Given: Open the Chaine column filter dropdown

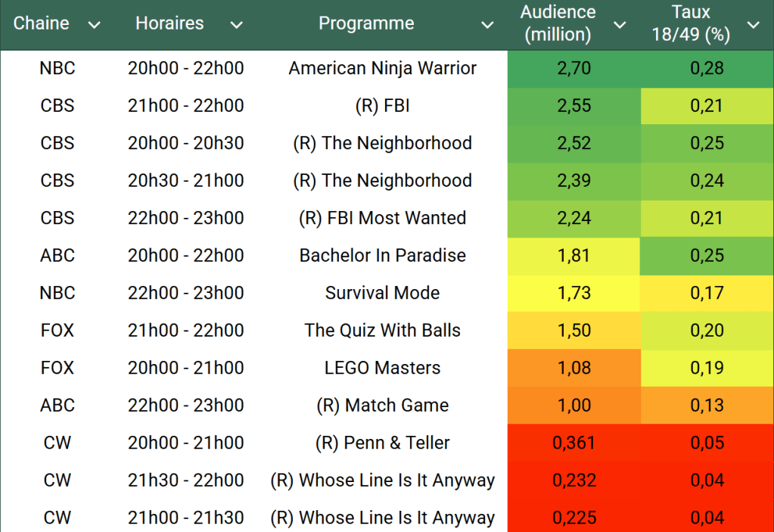Looking at the screenshot, I should click(94, 25).
